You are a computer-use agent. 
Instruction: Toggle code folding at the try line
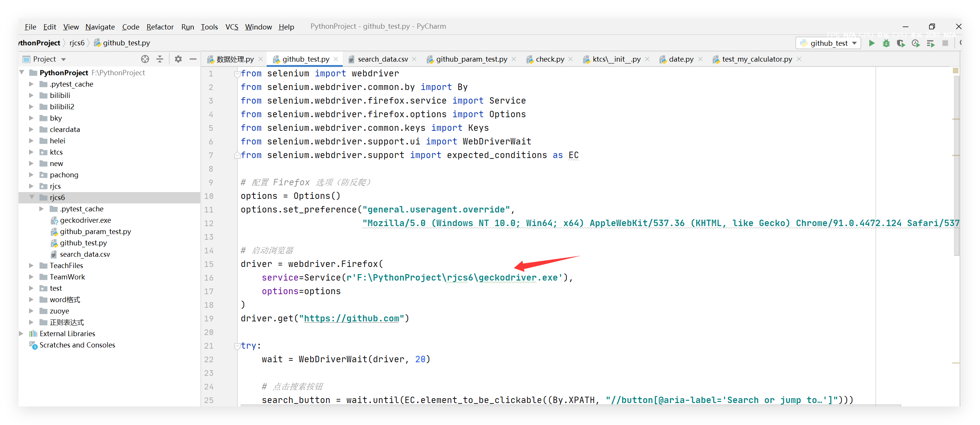237,346
